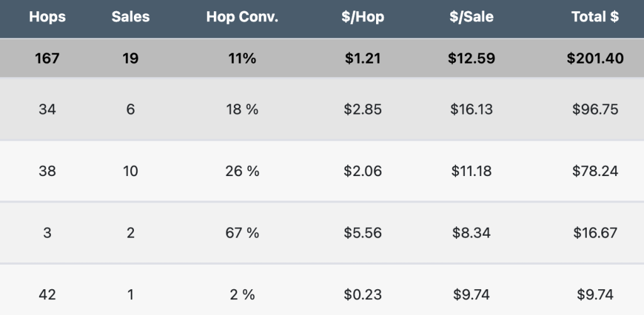
Task: Click the 67 % hop conversion cell
Action: [242, 233]
